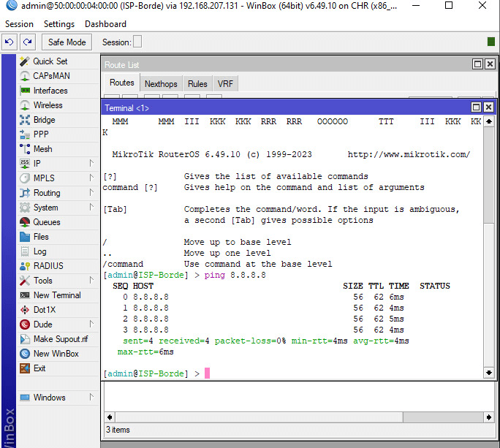Image resolution: width=500 pixels, height=448 pixels.
Task: Open RADIUS icon in sidebar
Action: pos(25,266)
